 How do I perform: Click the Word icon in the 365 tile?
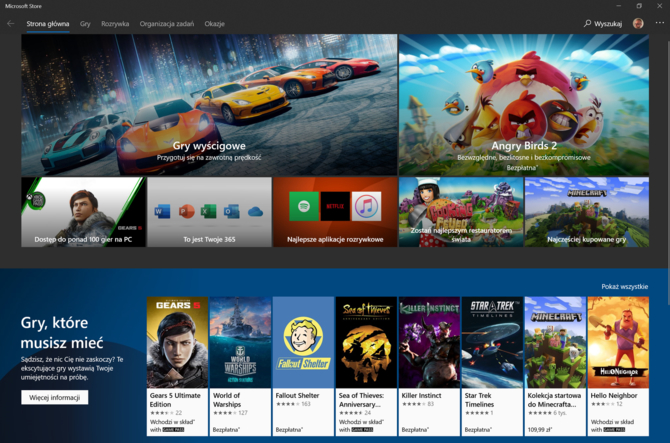point(162,211)
